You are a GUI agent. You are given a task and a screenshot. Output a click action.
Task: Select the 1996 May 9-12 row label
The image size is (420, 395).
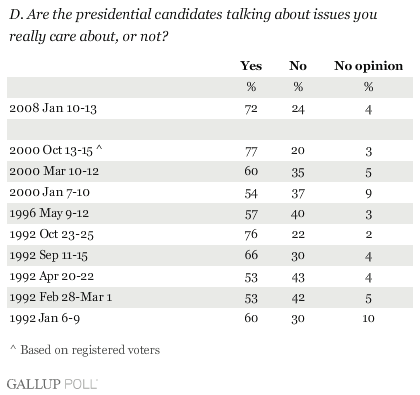[49, 214]
